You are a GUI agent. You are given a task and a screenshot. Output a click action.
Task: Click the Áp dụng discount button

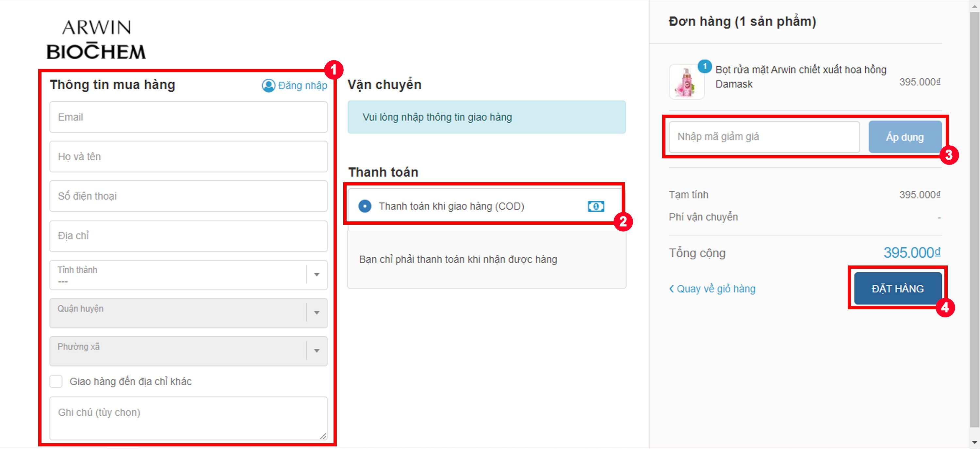pos(905,137)
